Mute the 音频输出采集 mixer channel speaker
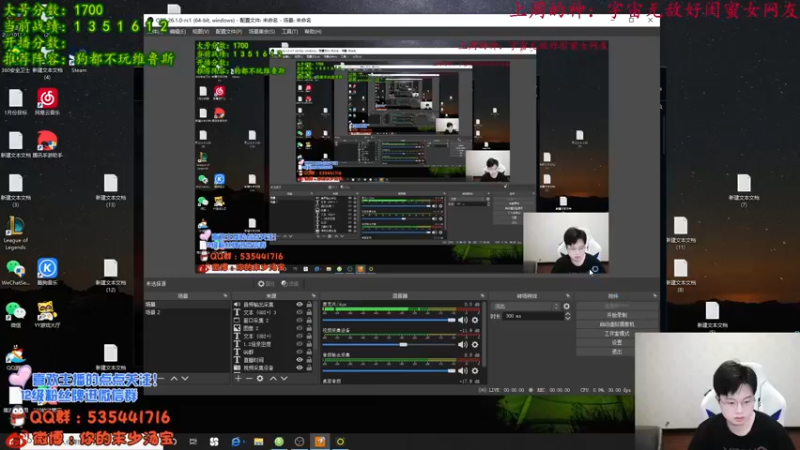The width and height of the screenshot is (800, 450). tap(462, 370)
